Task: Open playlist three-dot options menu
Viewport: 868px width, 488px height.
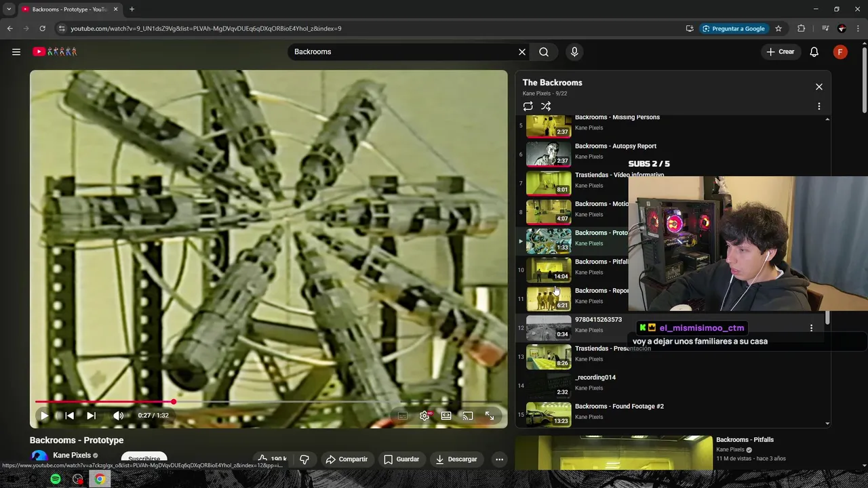Action: [818, 106]
